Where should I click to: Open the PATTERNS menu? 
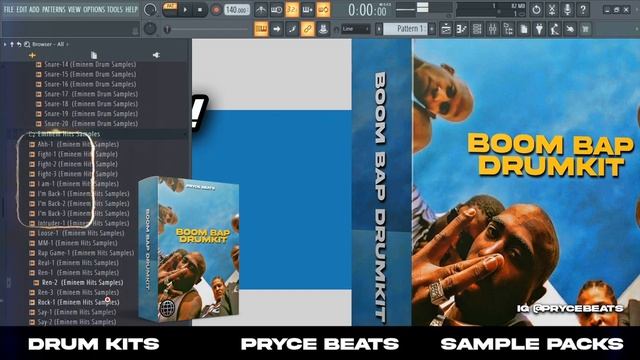tap(53, 9)
